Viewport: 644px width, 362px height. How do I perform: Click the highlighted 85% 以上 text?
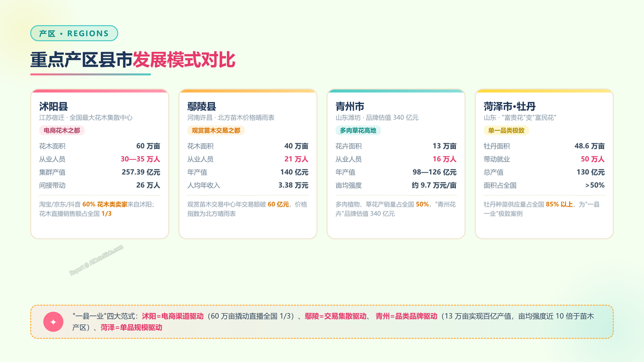click(559, 204)
